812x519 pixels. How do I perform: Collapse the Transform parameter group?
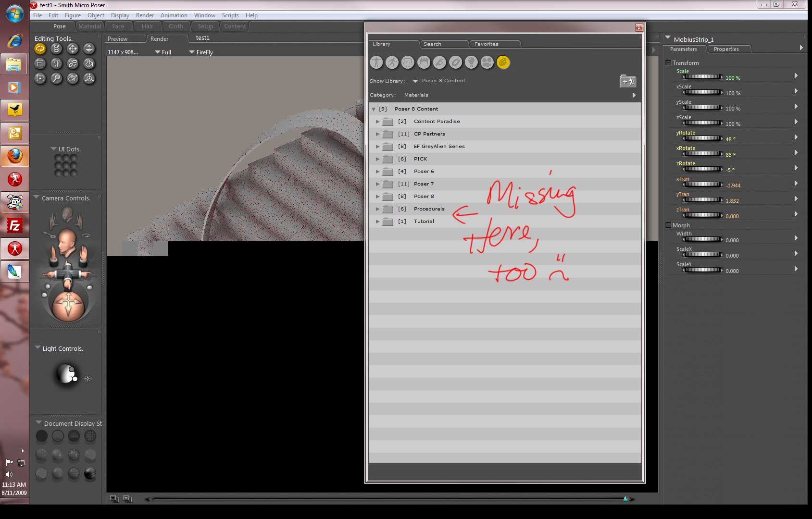tap(668, 63)
